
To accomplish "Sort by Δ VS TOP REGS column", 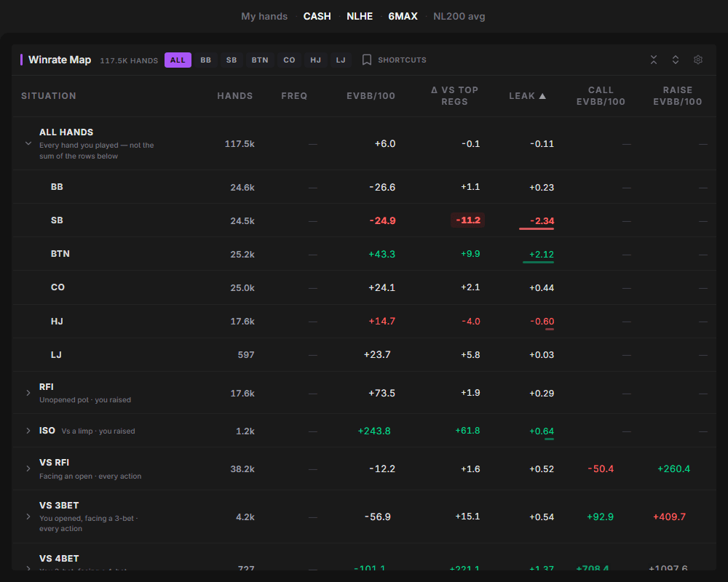I will pyautogui.click(x=454, y=96).
